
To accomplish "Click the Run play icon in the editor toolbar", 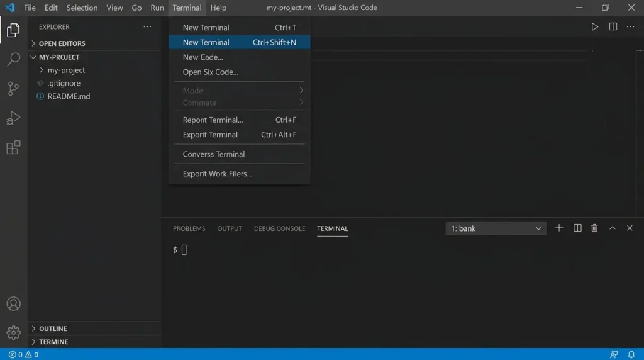I will coord(594,26).
